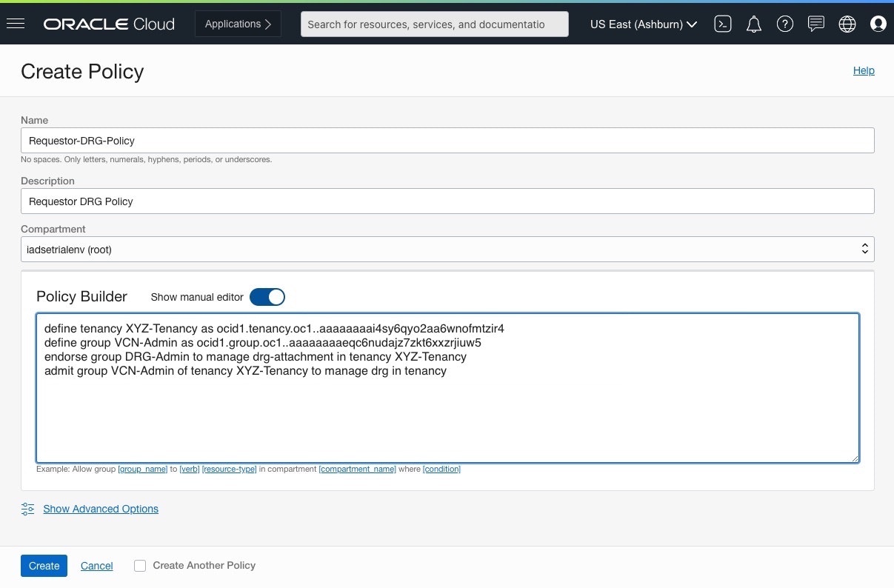Open the help question mark icon

[785, 24]
